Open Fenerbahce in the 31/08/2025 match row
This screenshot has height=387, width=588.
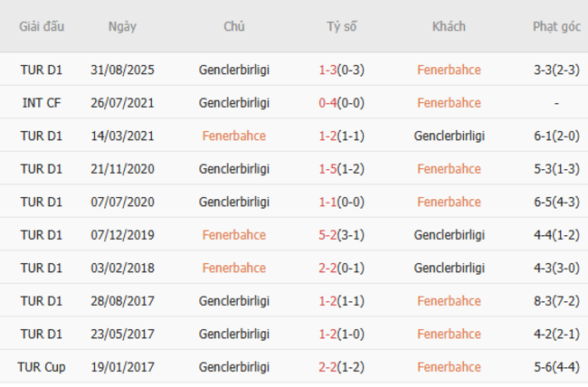tap(449, 70)
